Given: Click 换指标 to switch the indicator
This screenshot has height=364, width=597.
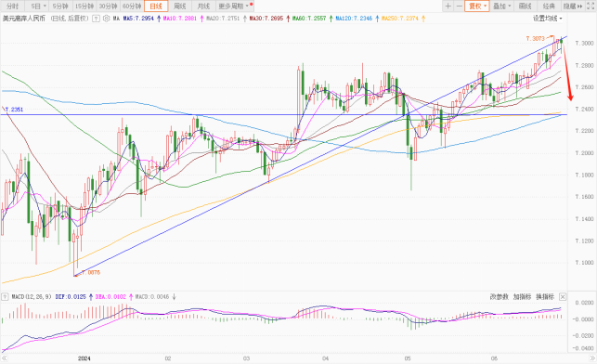Looking at the screenshot, I should (545, 296).
